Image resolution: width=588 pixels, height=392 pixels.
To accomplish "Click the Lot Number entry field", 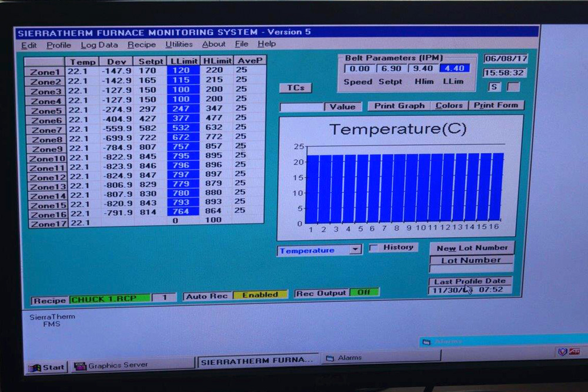I will click(x=471, y=269).
